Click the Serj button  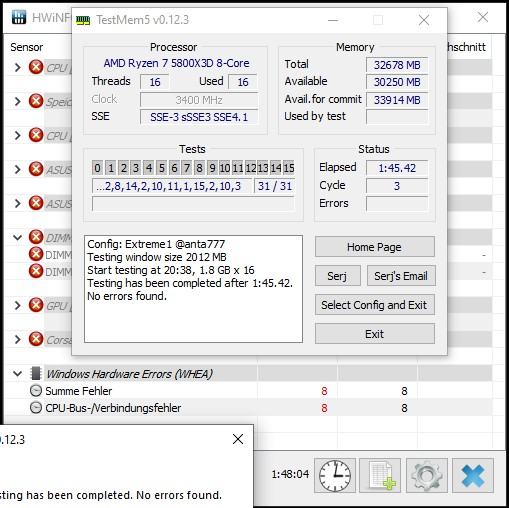click(x=337, y=276)
